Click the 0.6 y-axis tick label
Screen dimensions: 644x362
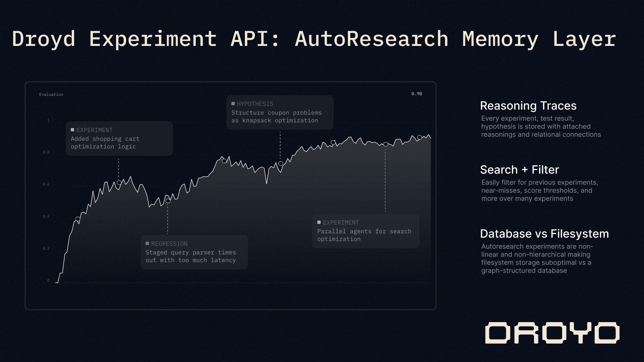pyautogui.click(x=46, y=184)
